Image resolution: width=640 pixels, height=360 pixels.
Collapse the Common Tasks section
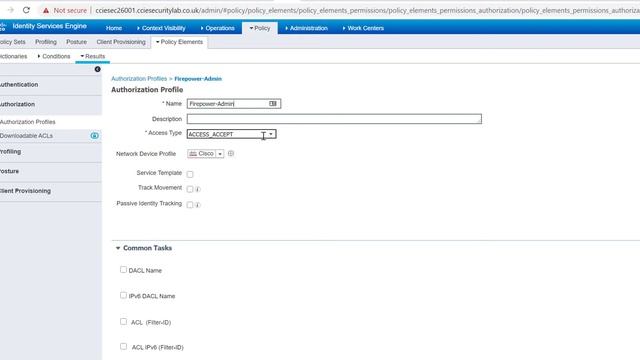(x=118, y=248)
